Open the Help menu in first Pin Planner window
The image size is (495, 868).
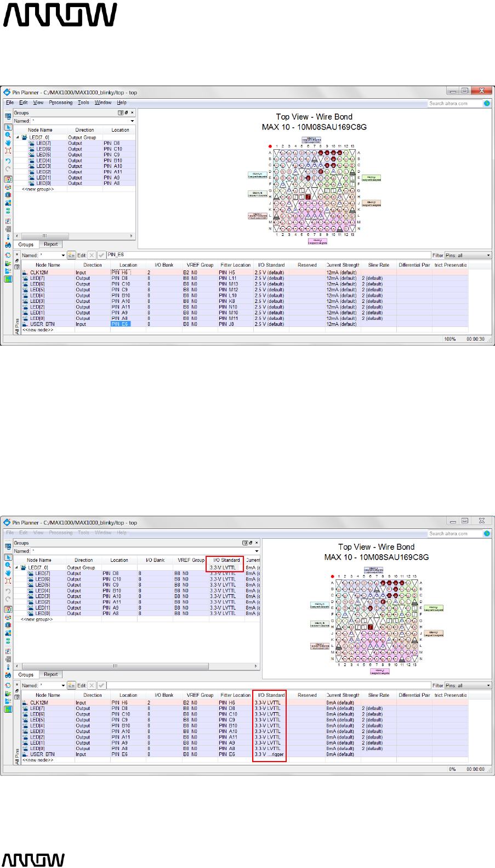click(x=122, y=103)
